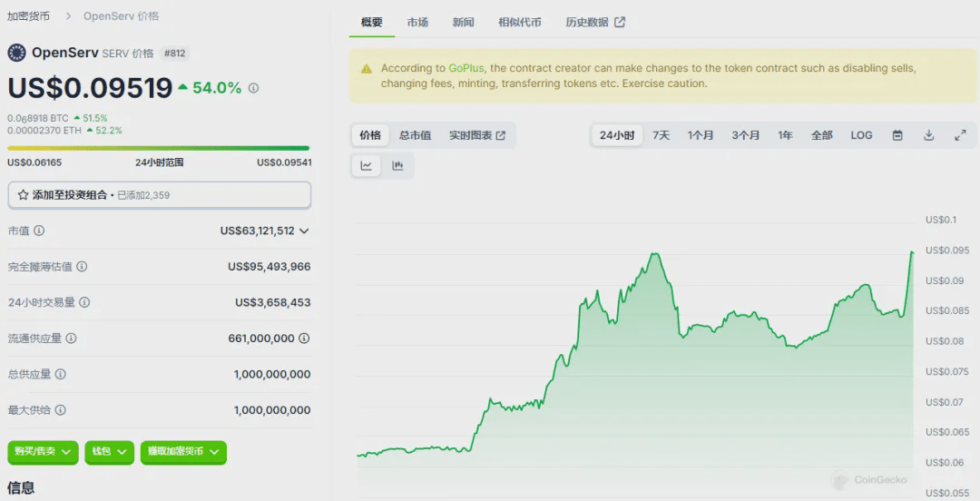This screenshot has height=501, width=980.
Task: Click the US$63,121,512 market cap value
Action: (257, 231)
